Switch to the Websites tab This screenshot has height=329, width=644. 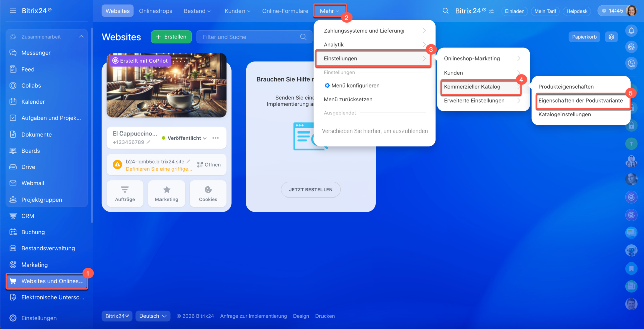(x=117, y=11)
